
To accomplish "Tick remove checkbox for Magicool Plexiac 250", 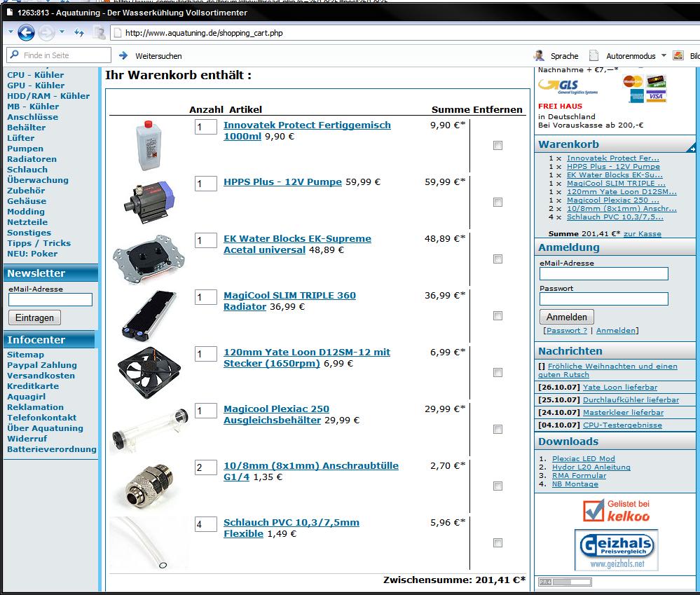I will 497,429.
